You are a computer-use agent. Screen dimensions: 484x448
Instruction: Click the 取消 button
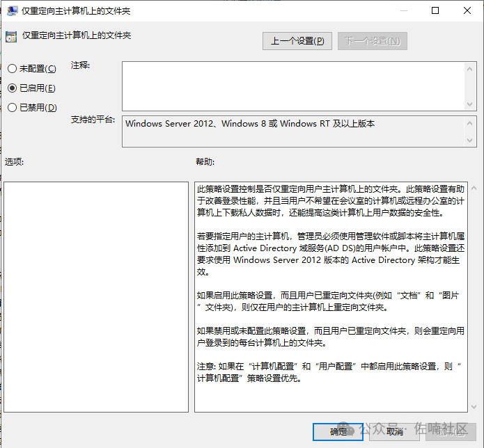[x=394, y=432]
